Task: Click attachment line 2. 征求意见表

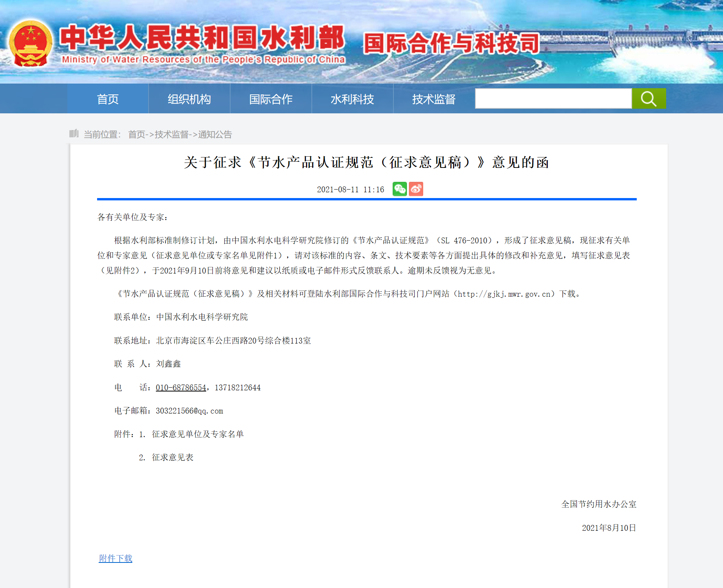Action: pos(166,457)
